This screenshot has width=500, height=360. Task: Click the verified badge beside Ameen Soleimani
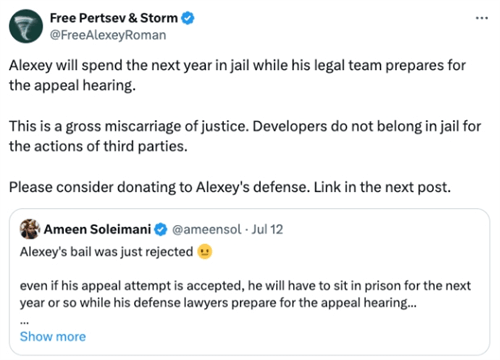click(161, 229)
